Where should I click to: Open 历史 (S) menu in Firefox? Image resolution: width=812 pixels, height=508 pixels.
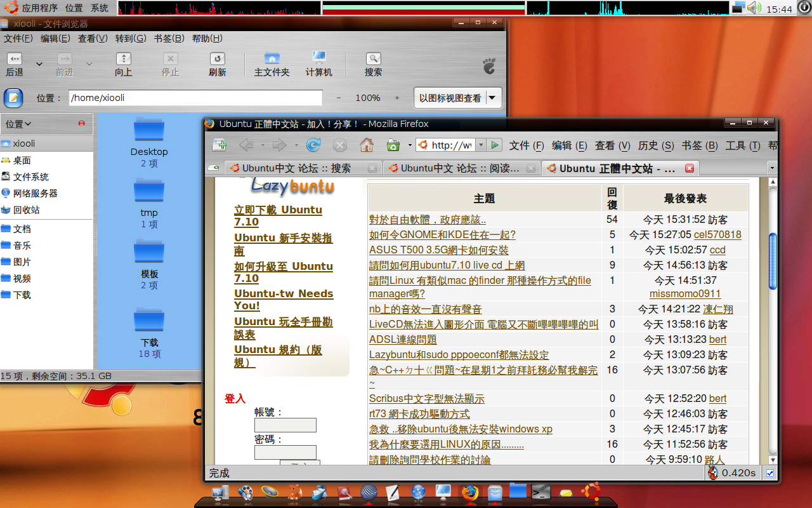click(x=656, y=145)
